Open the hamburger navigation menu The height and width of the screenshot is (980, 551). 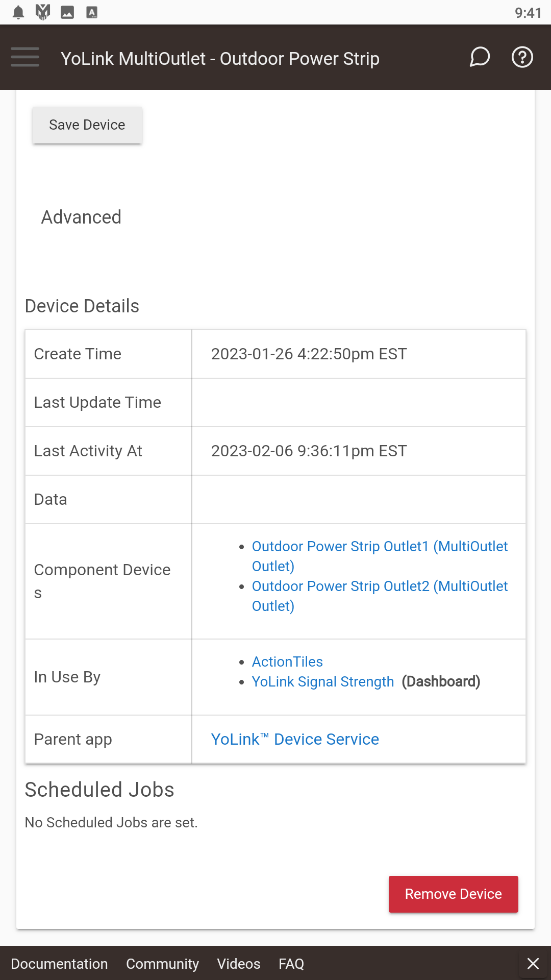tap(25, 57)
